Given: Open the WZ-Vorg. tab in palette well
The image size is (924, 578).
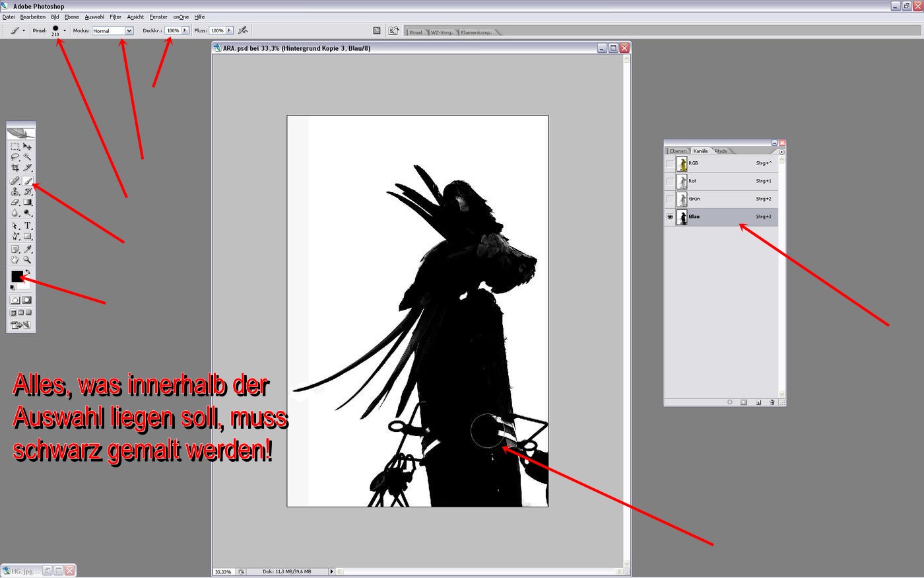Looking at the screenshot, I should 442,32.
